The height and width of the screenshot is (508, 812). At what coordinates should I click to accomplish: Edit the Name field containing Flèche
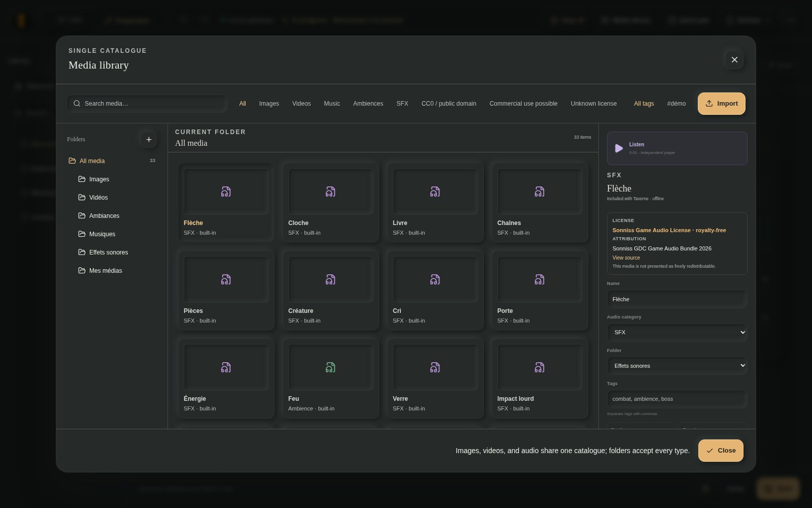pos(677,299)
